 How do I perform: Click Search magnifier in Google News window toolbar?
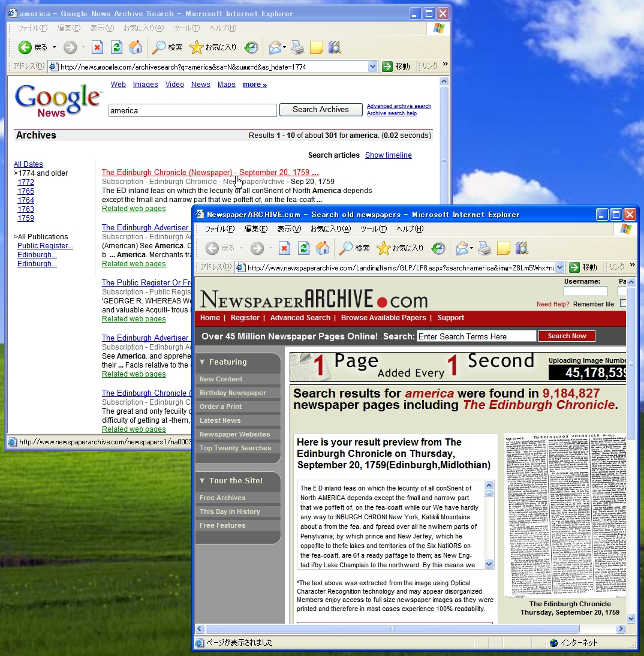click(x=158, y=47)
